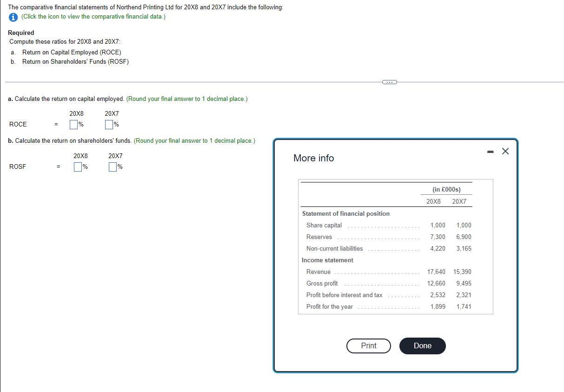Select Reserves 20X7 value 6,900
The height and width of the screenshot is (392, 564).
click(x=464, y=237)
